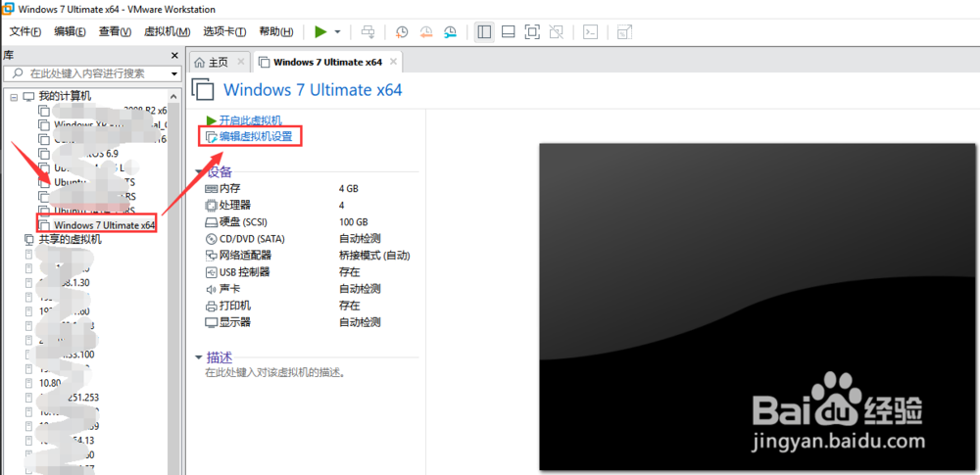Click 开启此虚拟机 link

coord(251,120)
